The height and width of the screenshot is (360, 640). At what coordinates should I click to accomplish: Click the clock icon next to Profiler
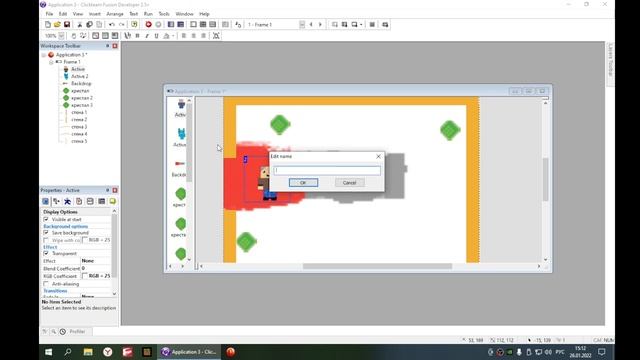[63, 331]
